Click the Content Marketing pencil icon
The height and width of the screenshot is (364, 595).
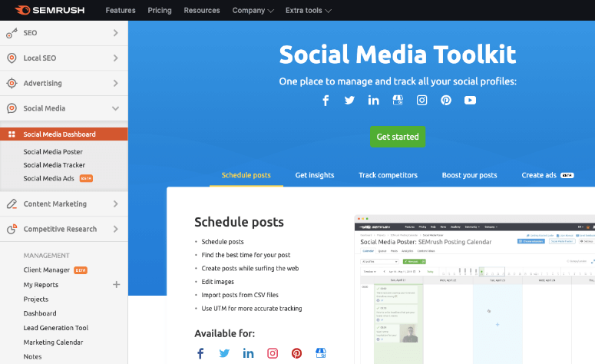12,204
